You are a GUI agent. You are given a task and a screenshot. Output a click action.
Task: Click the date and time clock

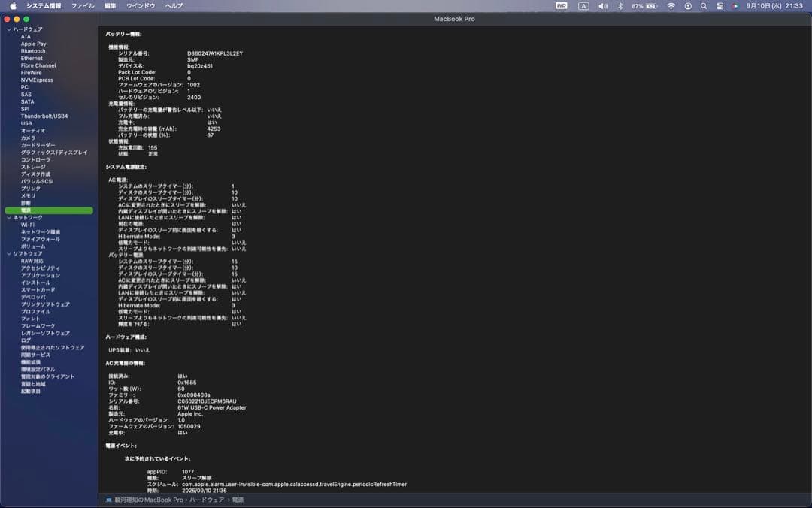(x=774, y=5)
